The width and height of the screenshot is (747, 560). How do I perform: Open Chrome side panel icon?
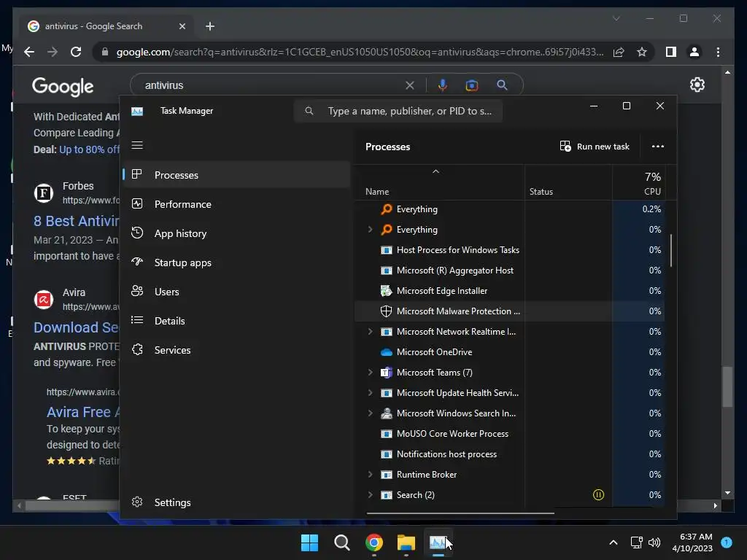(x=671, y=52)
